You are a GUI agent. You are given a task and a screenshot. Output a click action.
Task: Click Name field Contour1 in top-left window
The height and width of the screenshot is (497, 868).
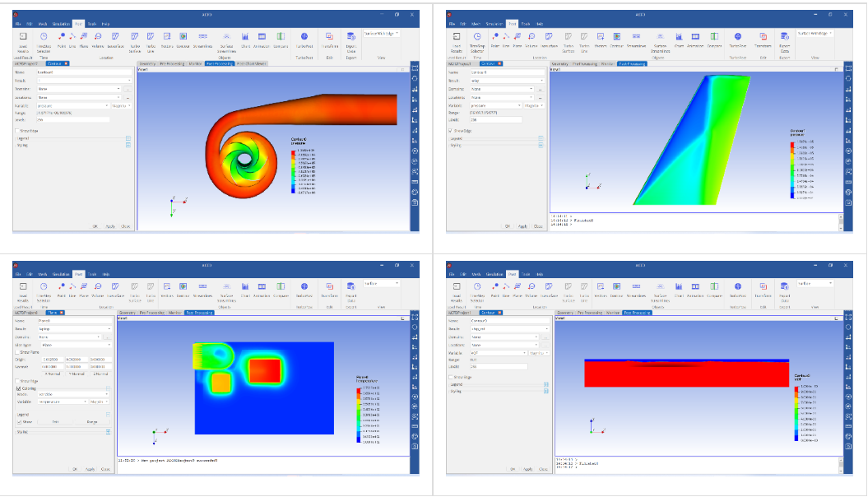(x=84, y=72)
